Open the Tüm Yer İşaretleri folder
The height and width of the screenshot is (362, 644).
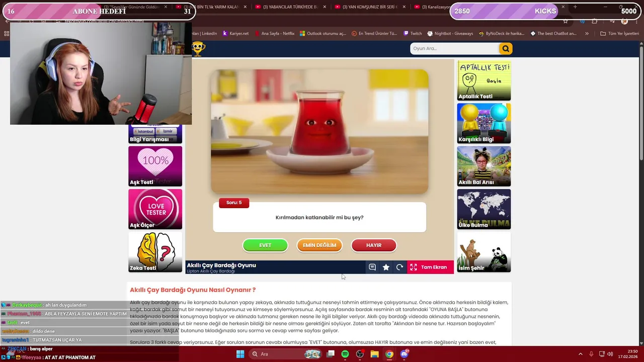[619, 34]
